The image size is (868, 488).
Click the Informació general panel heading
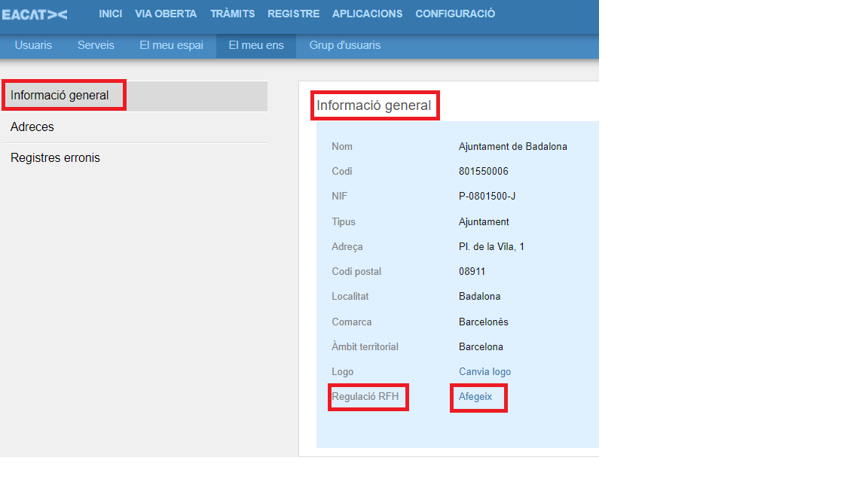pyautogui.click(x=374, y=105)
